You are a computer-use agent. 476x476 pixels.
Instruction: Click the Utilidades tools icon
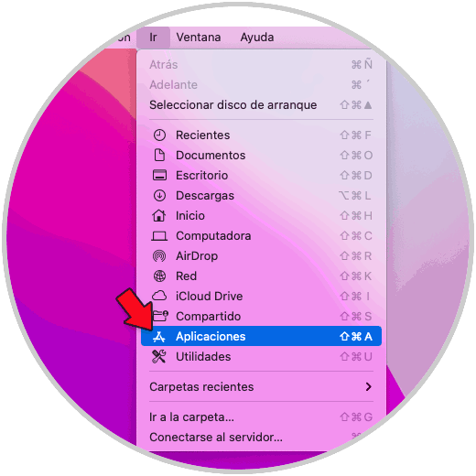tap(159, 357)
